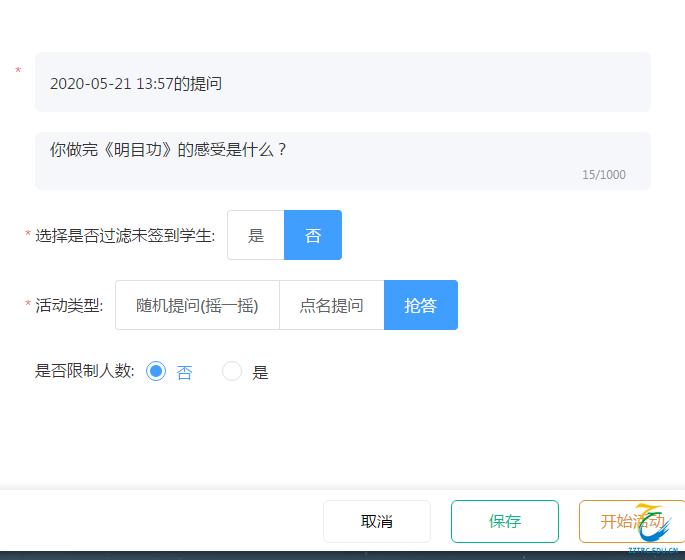The image size is (685, 560).
Task: Click the title field containing 2020-05-21 13:57的提问
Action: 342,83
